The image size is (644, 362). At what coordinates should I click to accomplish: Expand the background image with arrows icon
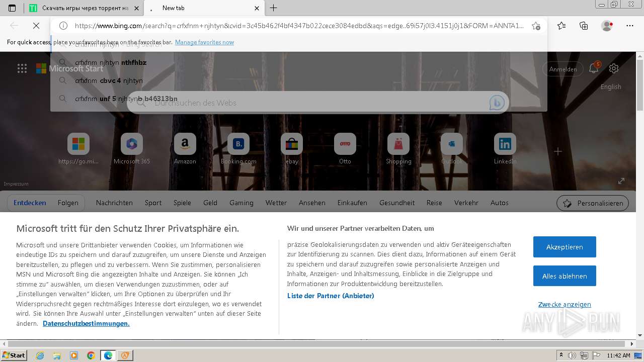click(621, 181)
